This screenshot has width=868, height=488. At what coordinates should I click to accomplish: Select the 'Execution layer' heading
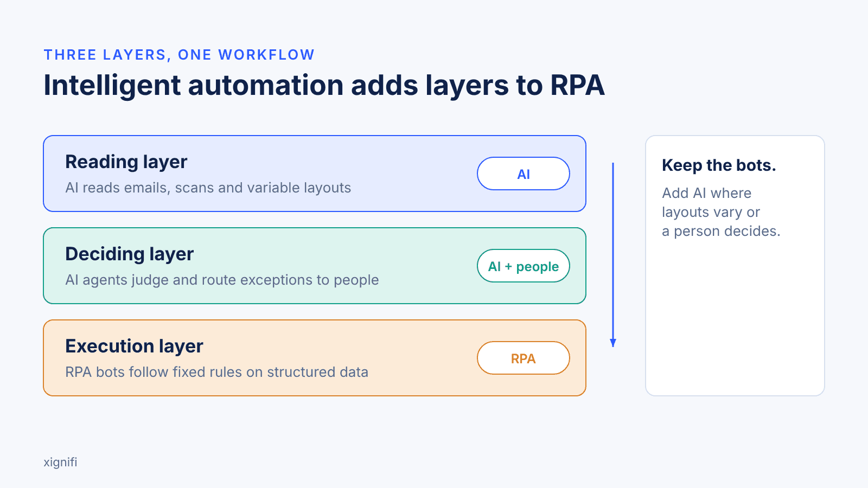[x=134, y=346]
